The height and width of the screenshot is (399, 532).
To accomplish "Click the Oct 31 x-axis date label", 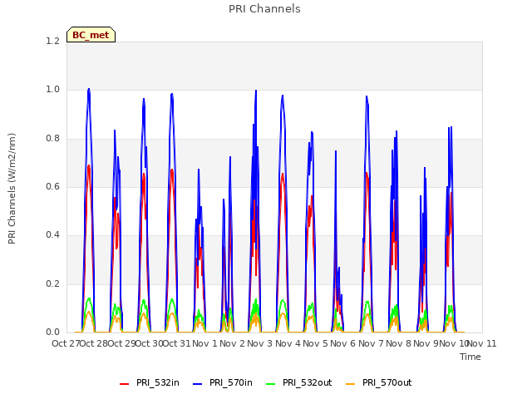I will tap(177, 343).
